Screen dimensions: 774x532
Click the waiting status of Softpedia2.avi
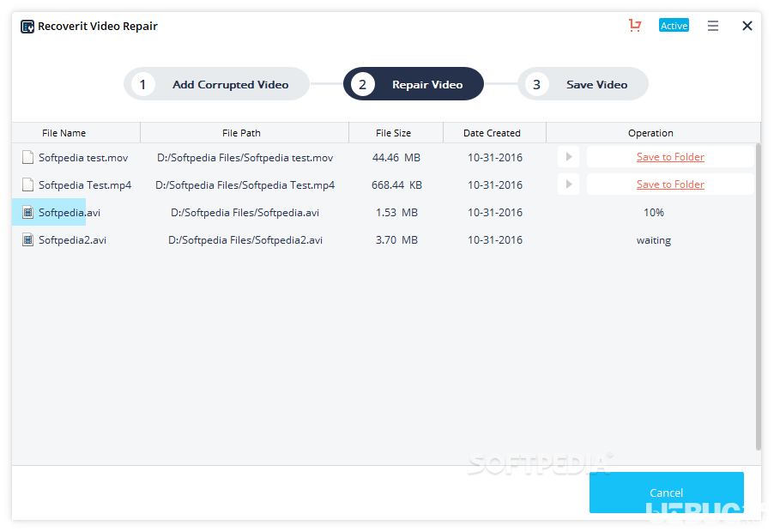[x=654, y=240]
